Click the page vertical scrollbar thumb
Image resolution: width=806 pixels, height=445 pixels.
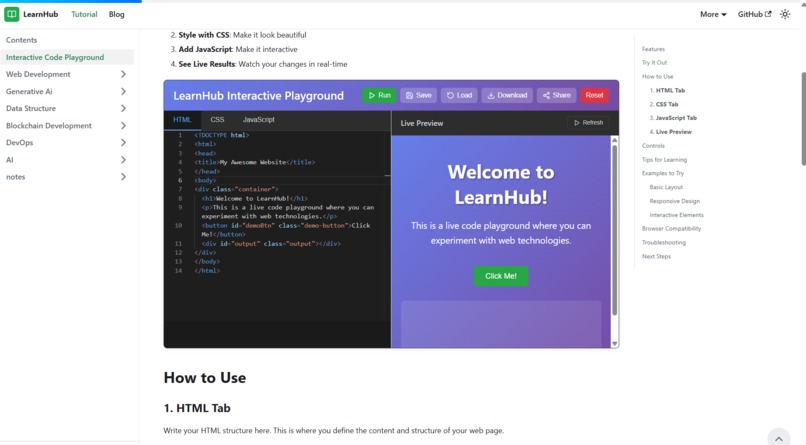coord(803,119)
